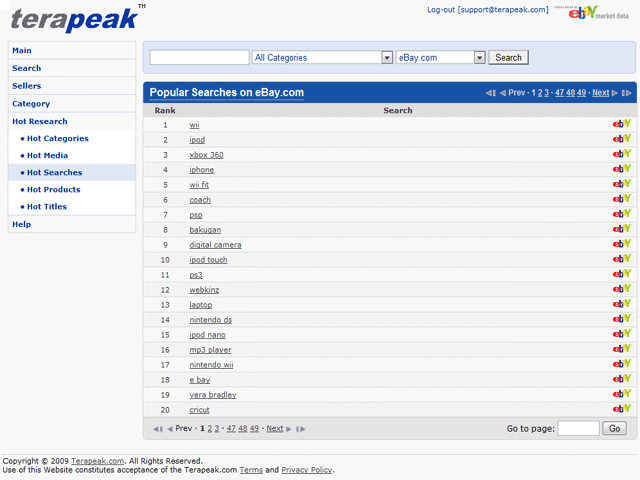
Task: Open the Privacy Policy link
Action: [307, 470]
